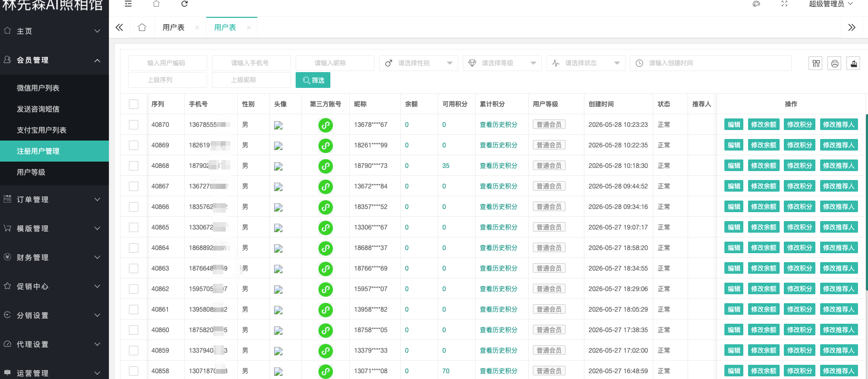The image size is (868, 379).
Task: Open 发送咨询短信 in the sidebar
Action: (54, 109)
